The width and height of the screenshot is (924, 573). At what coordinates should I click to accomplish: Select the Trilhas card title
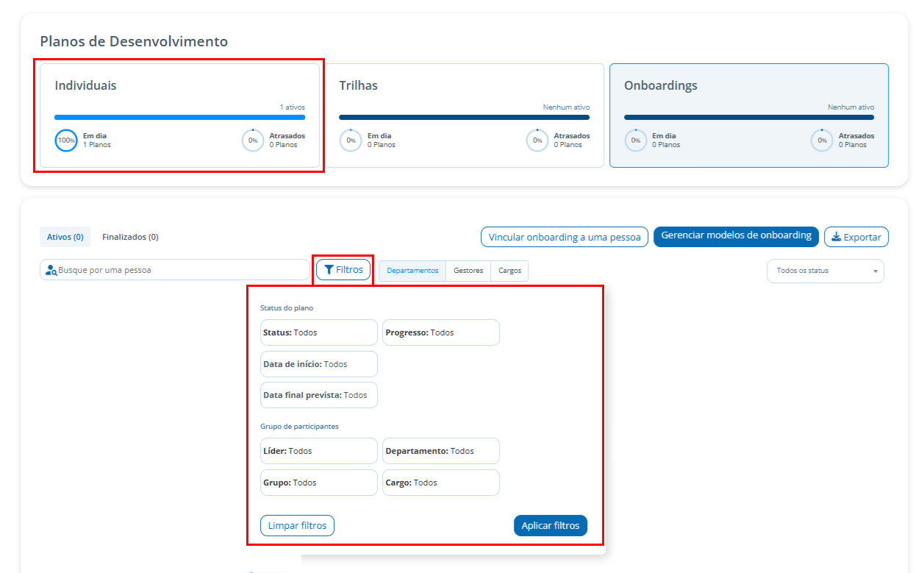358,85
